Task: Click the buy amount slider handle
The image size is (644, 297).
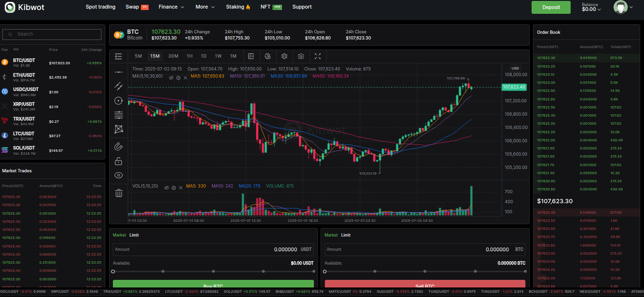Action: [x=113, y=271]
